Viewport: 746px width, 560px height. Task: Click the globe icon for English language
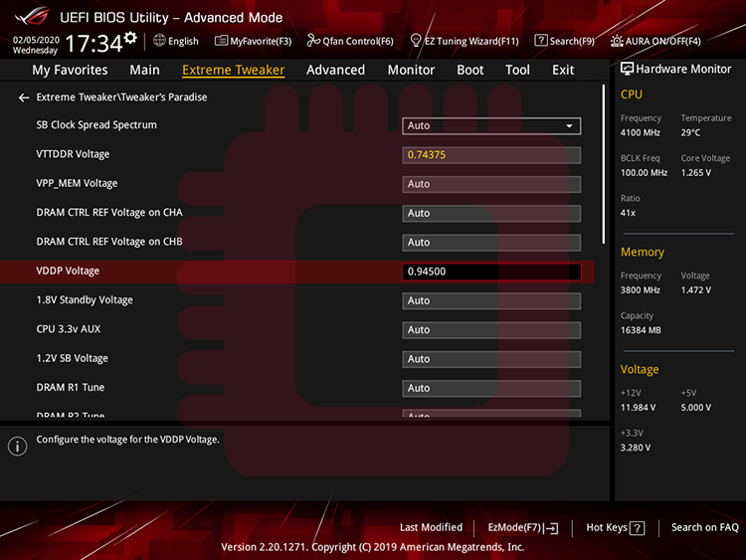pos(159,41)
